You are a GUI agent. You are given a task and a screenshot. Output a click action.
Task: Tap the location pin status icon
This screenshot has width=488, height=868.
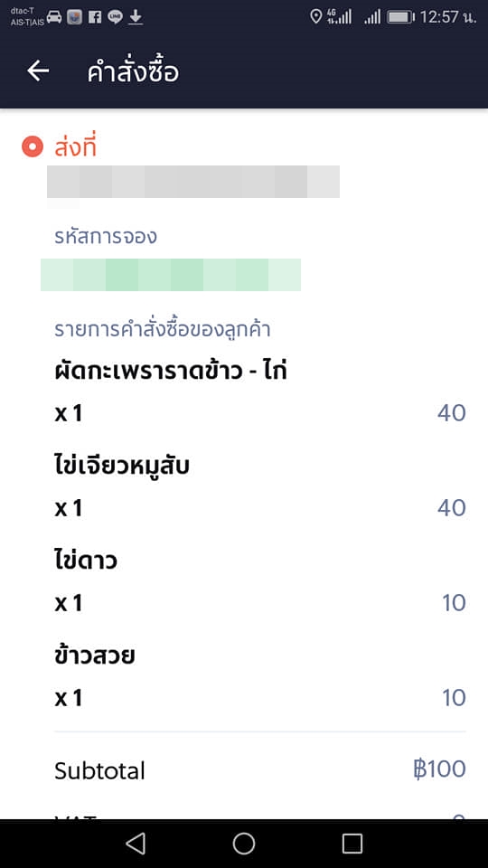[315, 16]
